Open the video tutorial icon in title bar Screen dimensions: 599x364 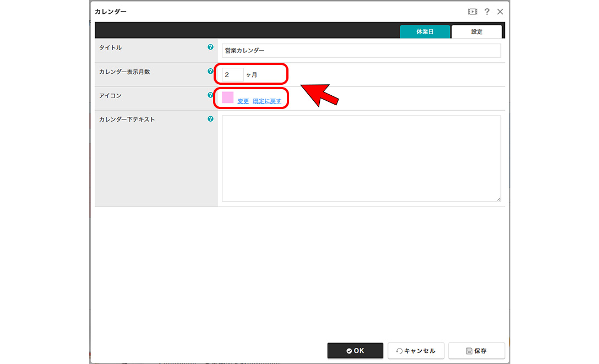click(x=472, y=12)
